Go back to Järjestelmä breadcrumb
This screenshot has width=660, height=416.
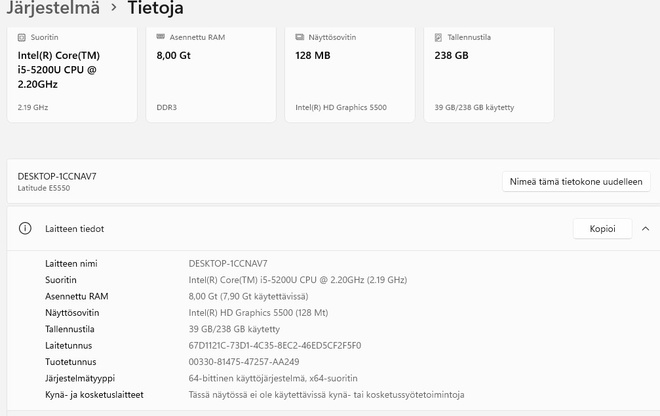(x=53, y=8)
